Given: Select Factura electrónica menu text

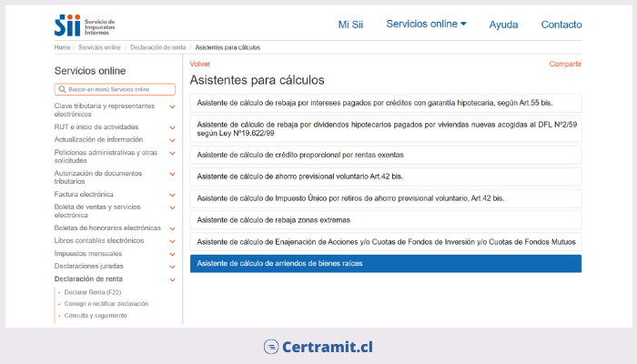Looking at the screenshot, I should coord(84,194).
